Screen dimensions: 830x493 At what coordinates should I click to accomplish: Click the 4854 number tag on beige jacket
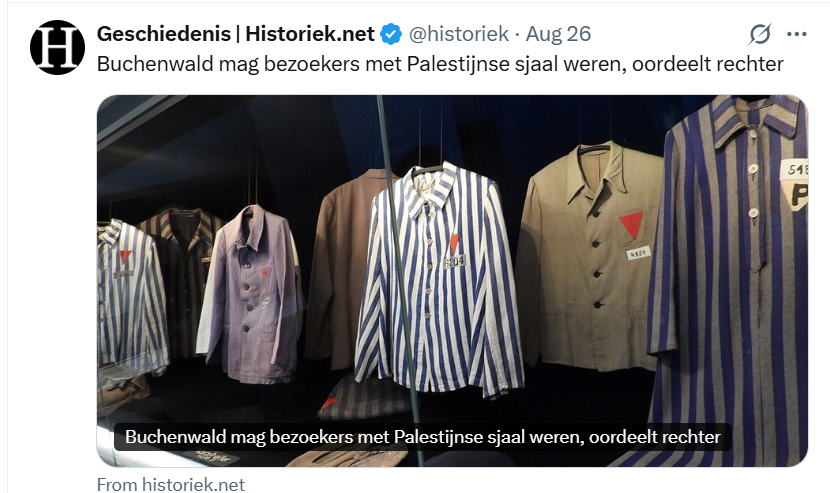coord(638,253)
